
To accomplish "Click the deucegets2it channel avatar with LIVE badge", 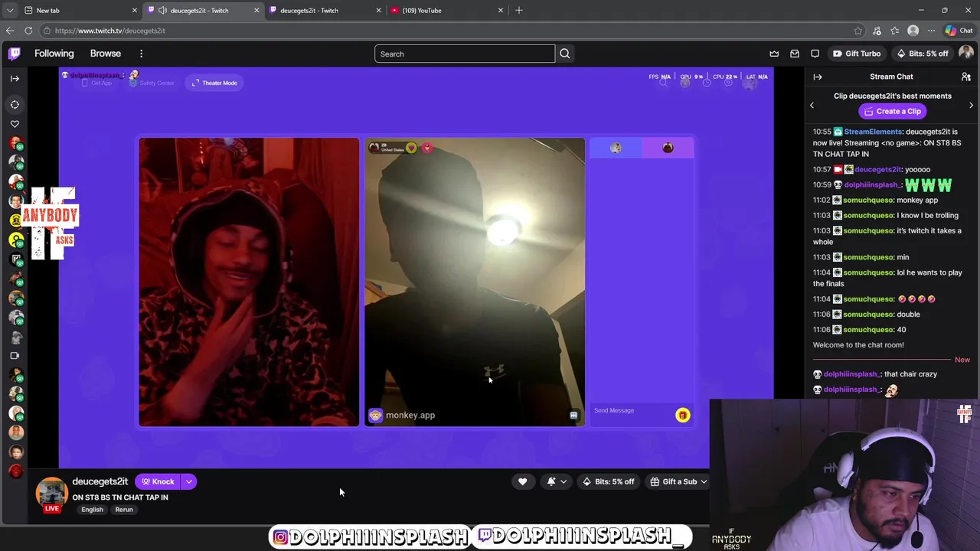I will pyautogui.click(x=51, y=494).
